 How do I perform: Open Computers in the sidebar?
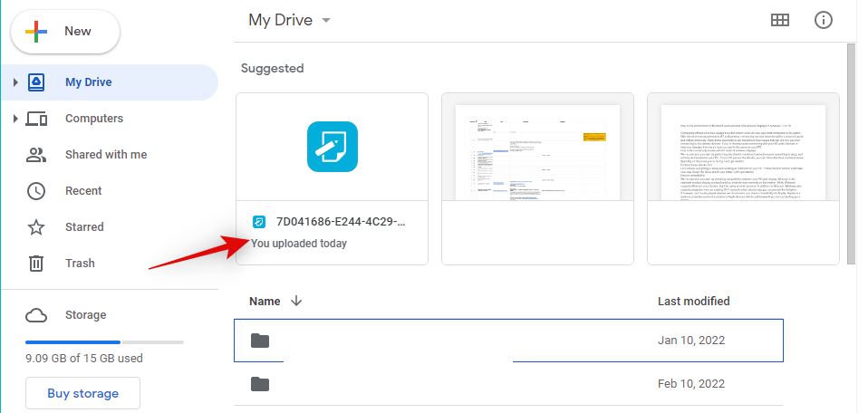pyautogui.click(x=94, y=119)
